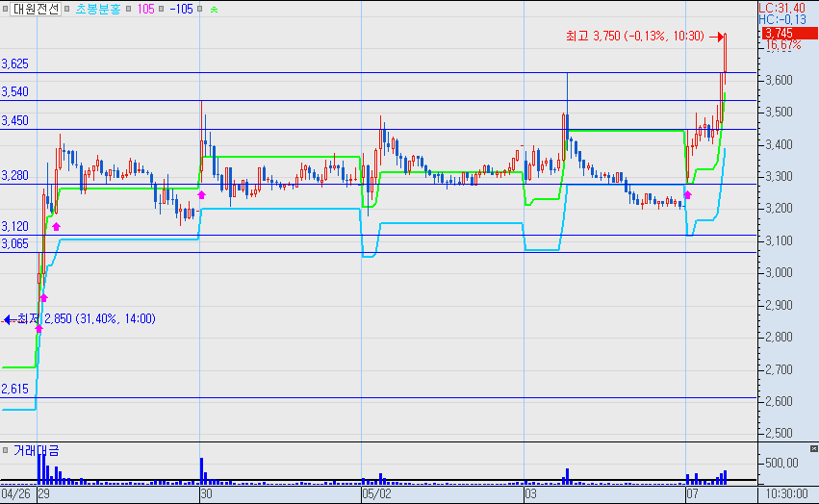Click the 05/02 date marker on time axis

(376, 494)
